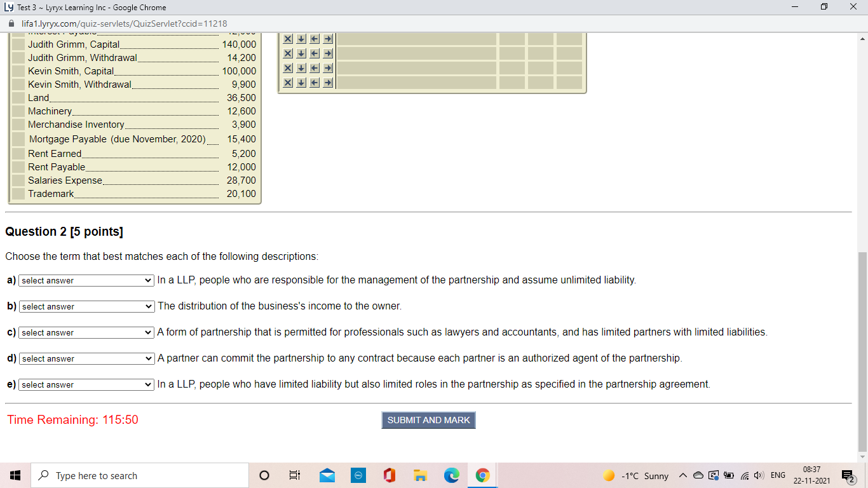Viewport: 868px width, 488px height.
Task: Tick the box beside Land
Action: [18, 98]
